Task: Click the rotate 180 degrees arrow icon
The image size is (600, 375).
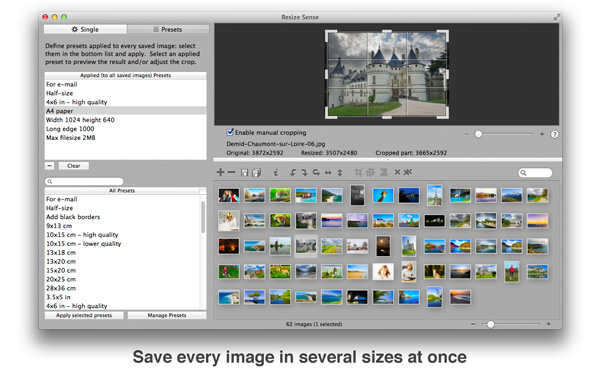Action: click(316, 173)
